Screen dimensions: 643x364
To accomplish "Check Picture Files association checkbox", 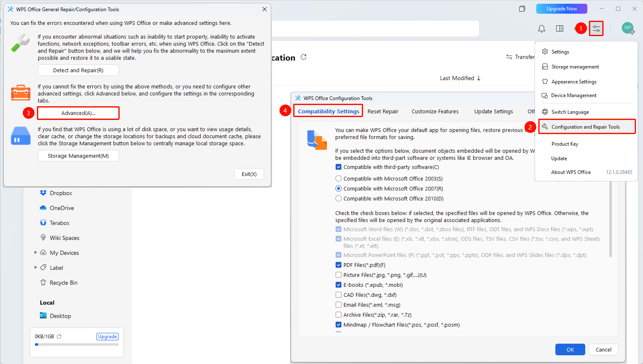I will [x=339, y=275].
